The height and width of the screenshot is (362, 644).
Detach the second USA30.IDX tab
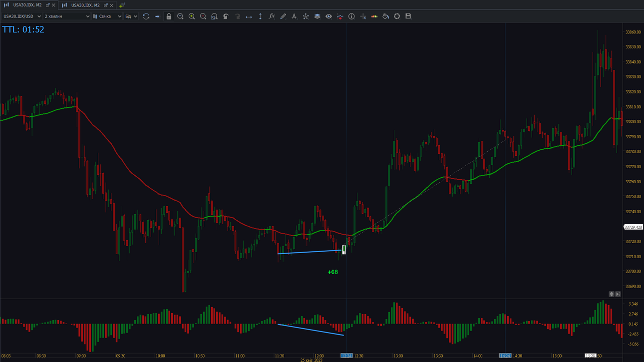coord(105,5)
